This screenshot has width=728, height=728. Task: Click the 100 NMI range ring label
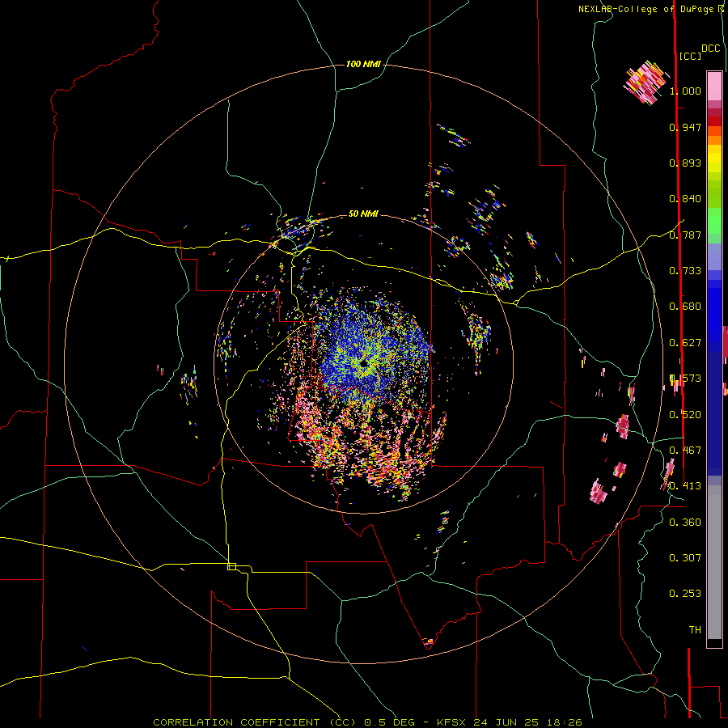coord(363,64)
